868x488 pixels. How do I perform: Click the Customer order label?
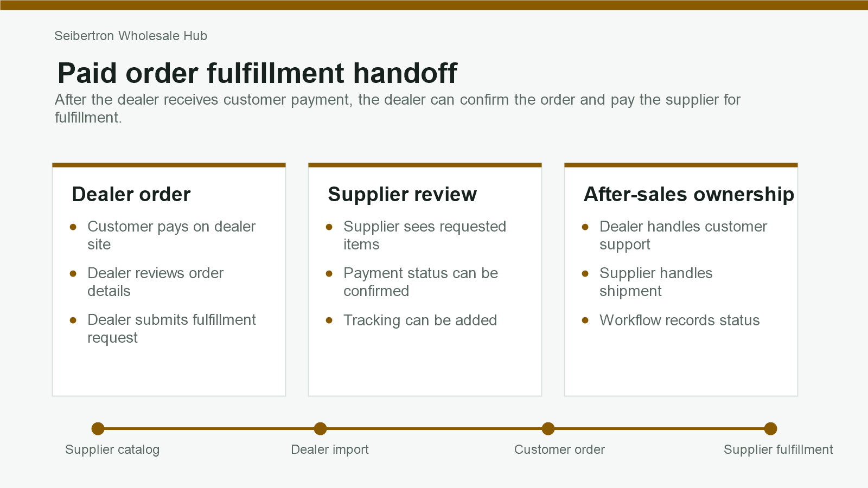[x=559, y=450]
